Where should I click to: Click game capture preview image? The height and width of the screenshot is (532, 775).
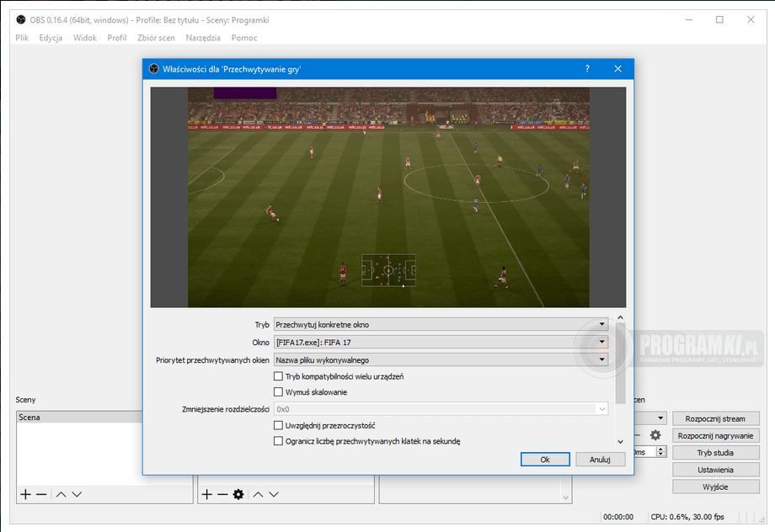388,198
